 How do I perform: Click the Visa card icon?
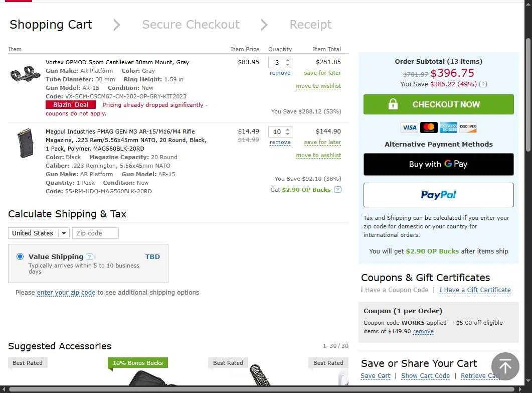tap(409, 127)
